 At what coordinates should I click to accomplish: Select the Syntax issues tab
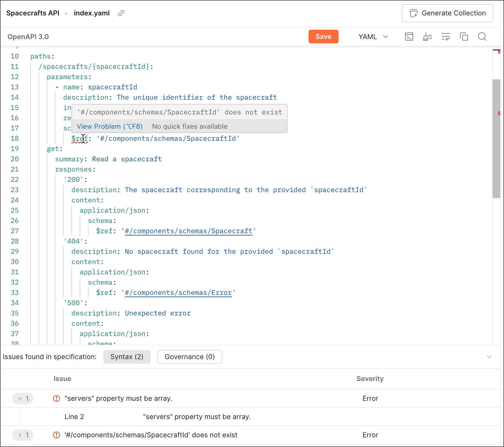pos(127,357)
